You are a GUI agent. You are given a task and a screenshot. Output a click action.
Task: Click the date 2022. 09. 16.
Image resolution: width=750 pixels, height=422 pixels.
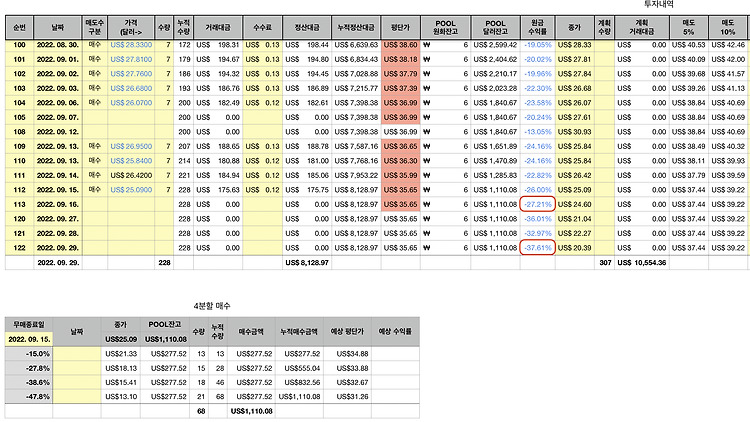[57, 204]
